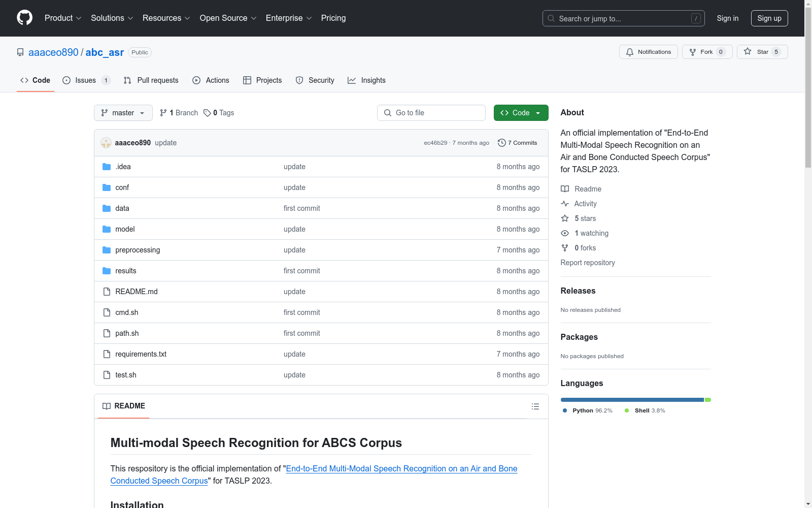Expand the Open Source menu
The height and width of the screenshot is (508, 812).
click(x=228, y=18)
